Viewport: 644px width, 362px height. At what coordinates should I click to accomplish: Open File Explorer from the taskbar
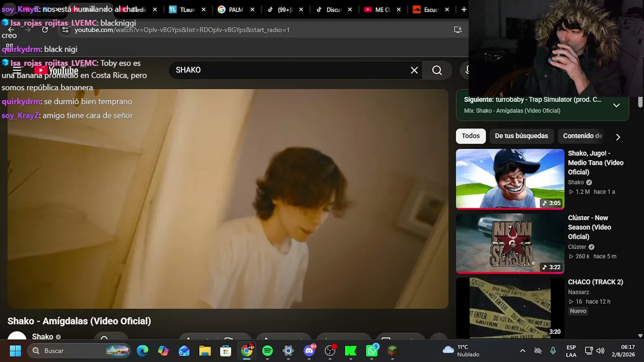pyautogui.click(x=205, y=350)
